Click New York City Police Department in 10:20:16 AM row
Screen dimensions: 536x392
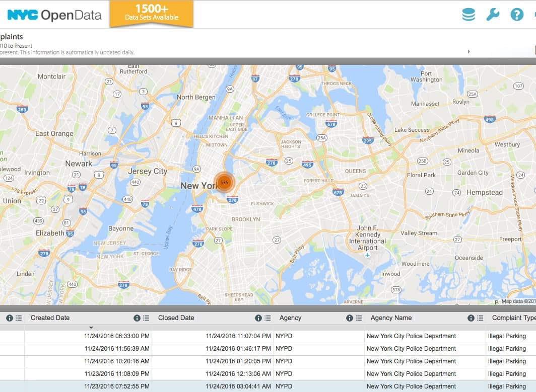point(411,361)
